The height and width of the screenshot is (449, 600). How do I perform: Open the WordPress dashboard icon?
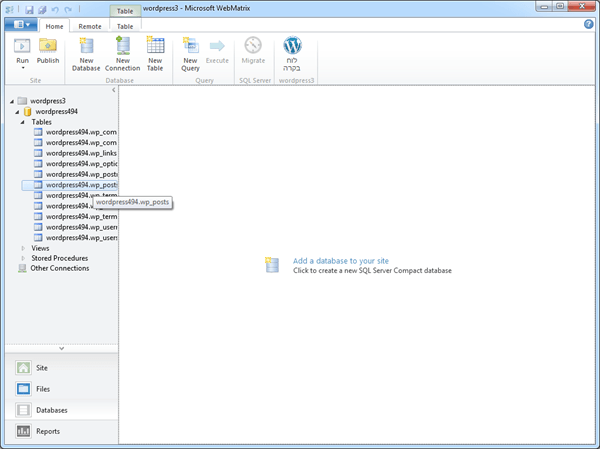(x=292, y=46)
